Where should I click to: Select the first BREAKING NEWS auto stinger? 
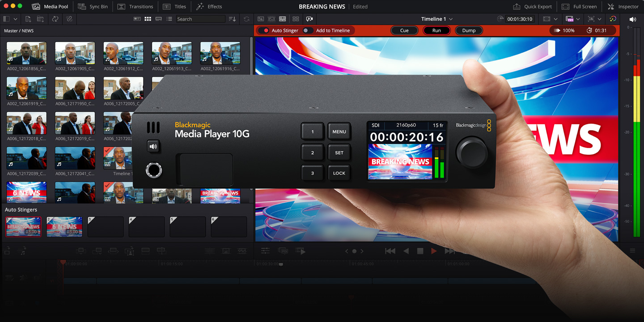23,227
